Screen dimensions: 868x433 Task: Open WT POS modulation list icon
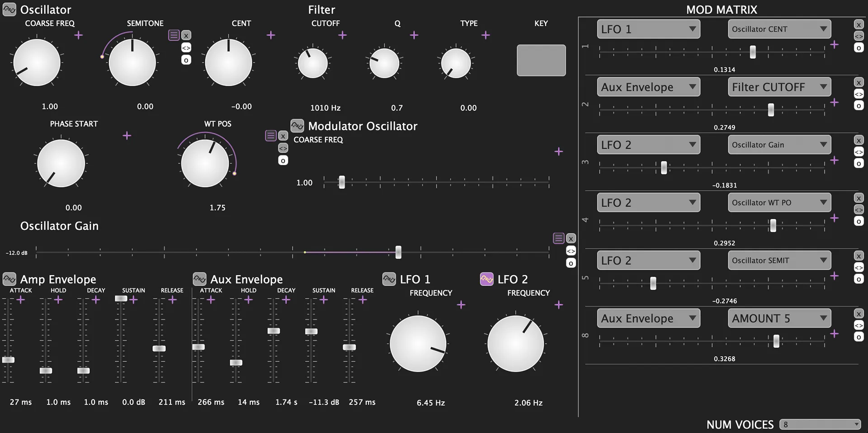(x=270, y=135)
